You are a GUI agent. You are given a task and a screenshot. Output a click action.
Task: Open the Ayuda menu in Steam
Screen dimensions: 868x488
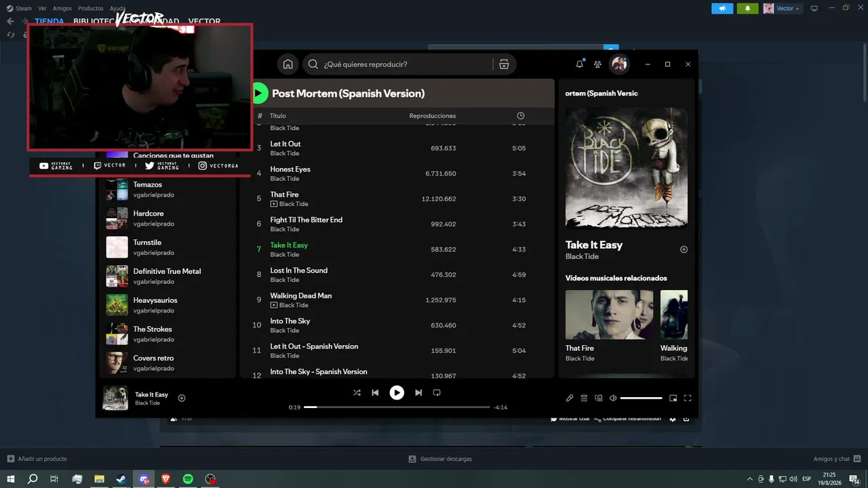[118, 8]
